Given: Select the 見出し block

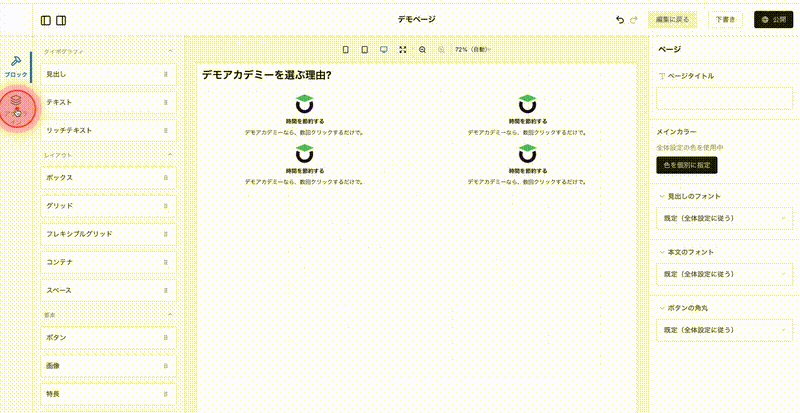Looking at the screenshot, I should click(108, 75).
